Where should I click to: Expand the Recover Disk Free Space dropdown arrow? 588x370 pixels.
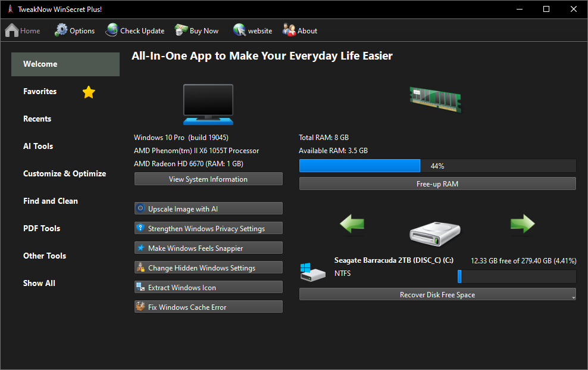click(x=573, y=297)
